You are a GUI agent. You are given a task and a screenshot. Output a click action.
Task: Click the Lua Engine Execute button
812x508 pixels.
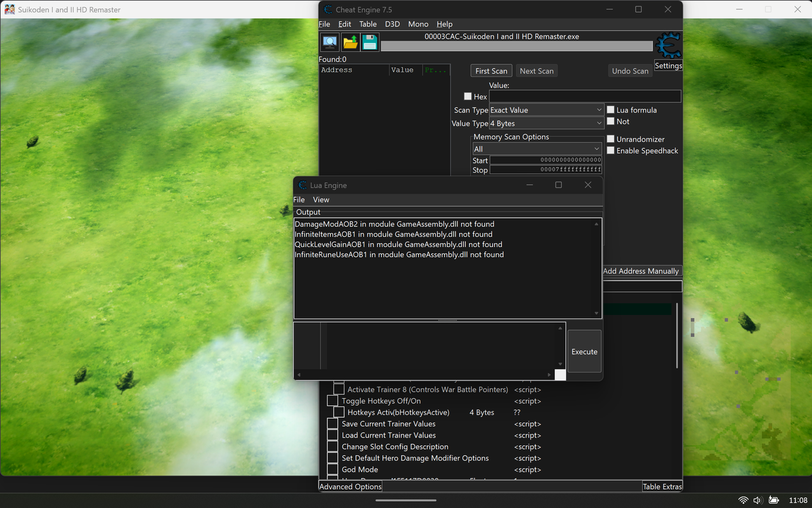click(584, 351)
